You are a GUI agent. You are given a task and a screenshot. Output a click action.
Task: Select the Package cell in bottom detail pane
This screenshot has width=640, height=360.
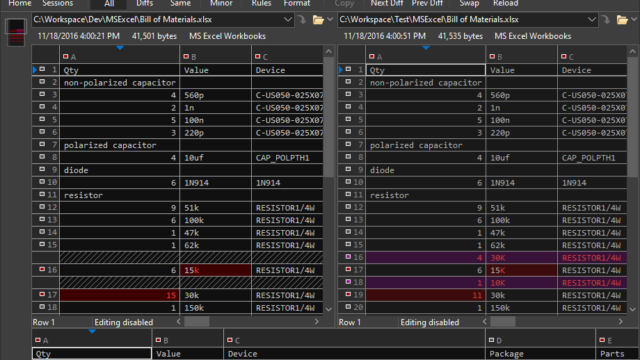(540, 354)
